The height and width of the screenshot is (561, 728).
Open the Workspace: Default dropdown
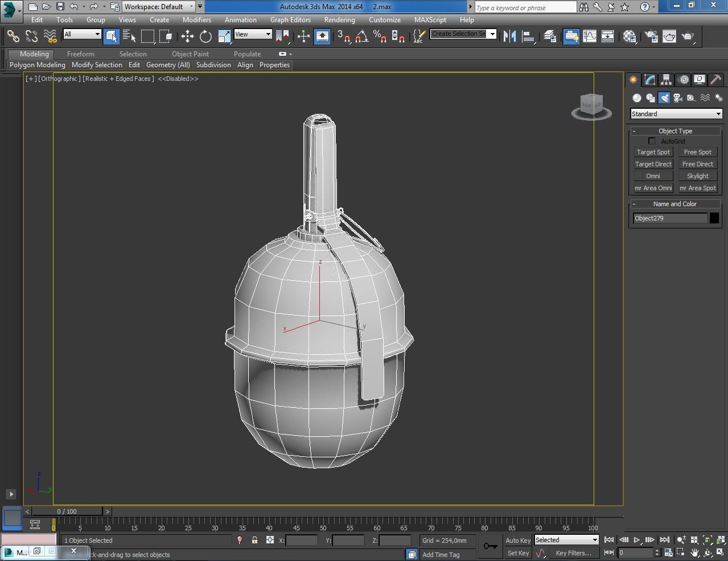tap(159, 7)
